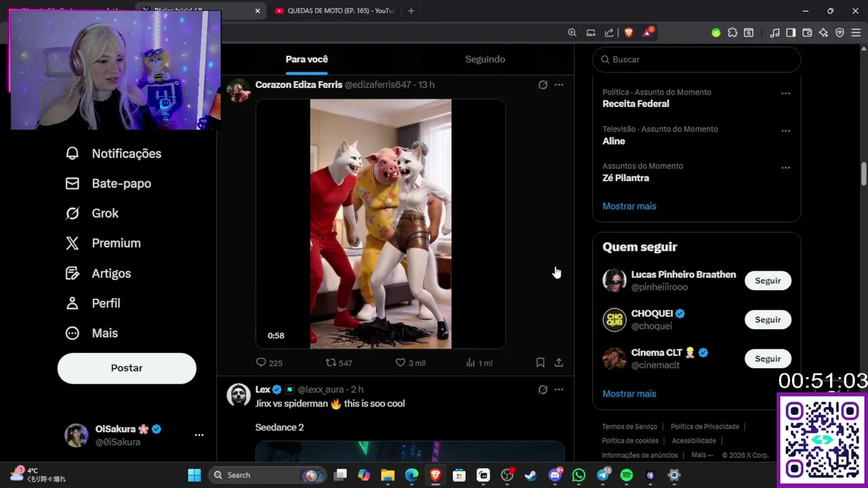
Task: Click the share page icon in address bar
Action: pos(609,33)
